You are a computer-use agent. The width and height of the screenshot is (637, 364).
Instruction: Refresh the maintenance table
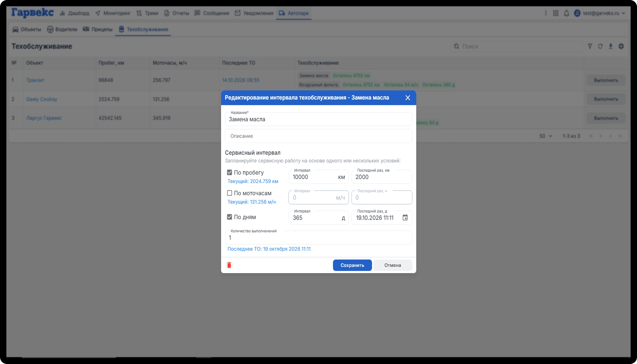(600, 46)
